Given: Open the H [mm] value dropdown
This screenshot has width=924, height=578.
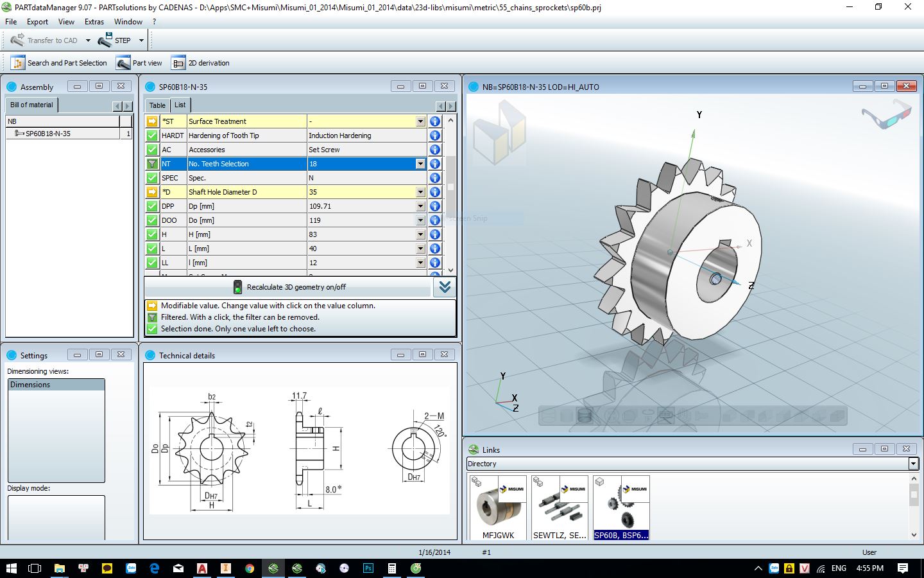Looking at the screenshot, I should 420,234.
